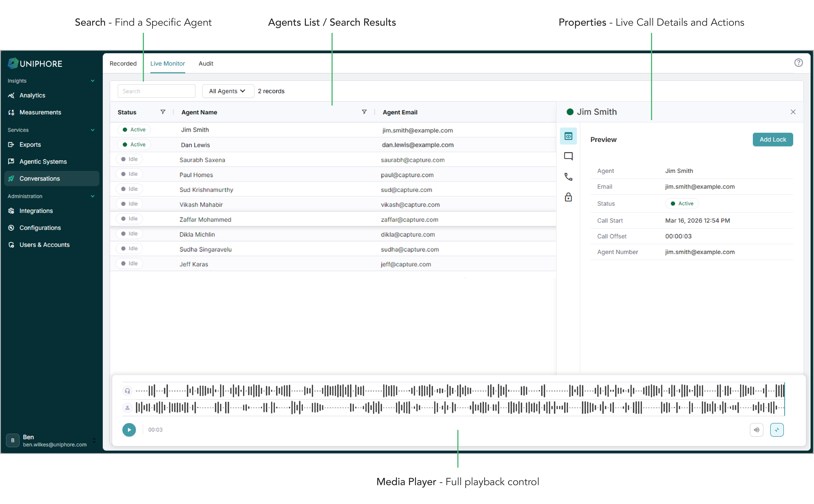This screenshot has height=504, width=814.
Task: Click the 2 records count label
Action: pyautogui.click(x=271, y=91)
